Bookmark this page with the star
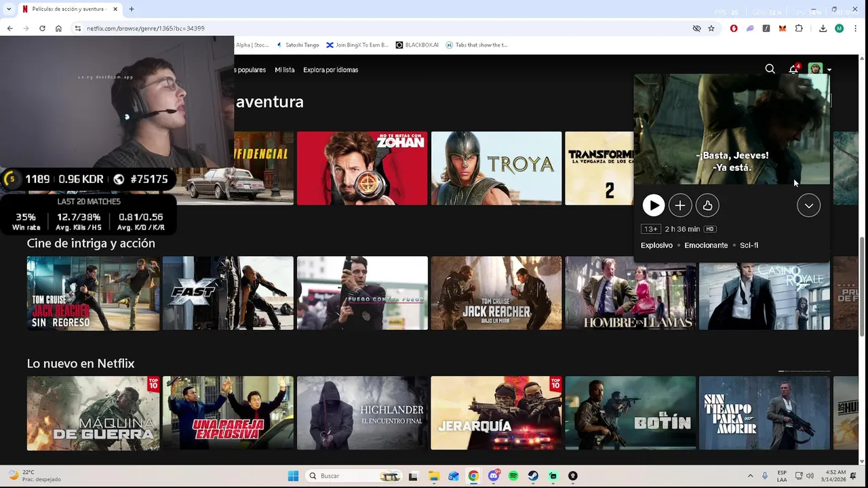This screenshot has height=488, width=868. click(x=711, y=28)
